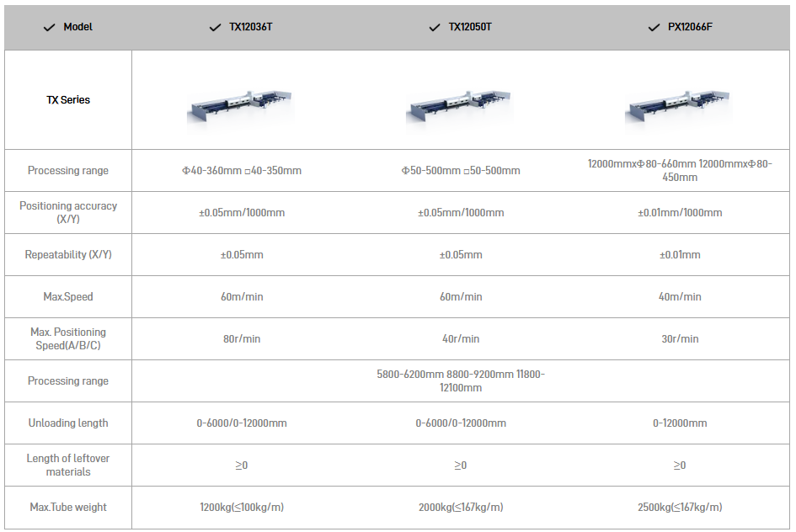
Task: Click the Max.Speed row label
Action: [68, 296]
